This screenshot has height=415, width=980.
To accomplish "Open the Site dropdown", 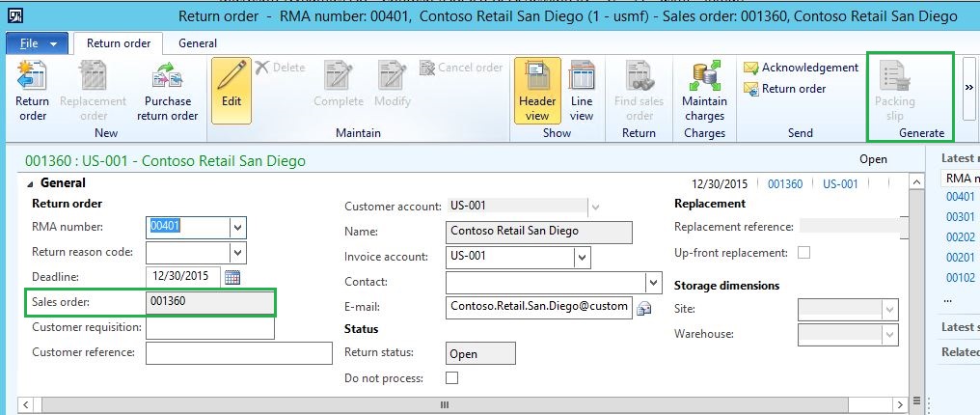I will coord(890,309).
